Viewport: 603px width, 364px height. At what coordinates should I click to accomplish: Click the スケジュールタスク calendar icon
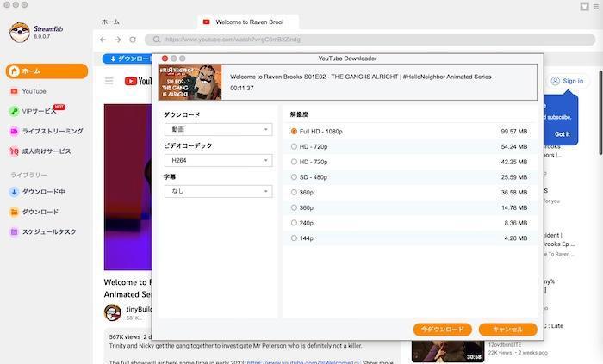(14, 232)
